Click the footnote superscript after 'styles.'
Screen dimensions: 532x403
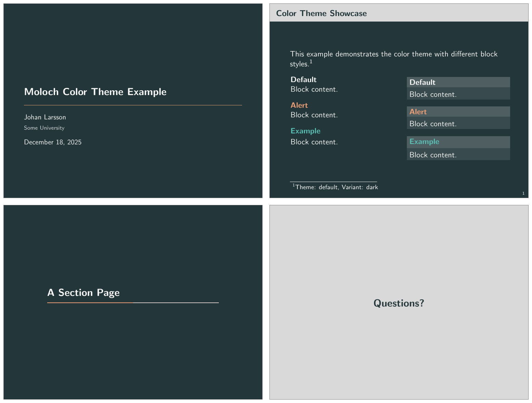point(311,62)
